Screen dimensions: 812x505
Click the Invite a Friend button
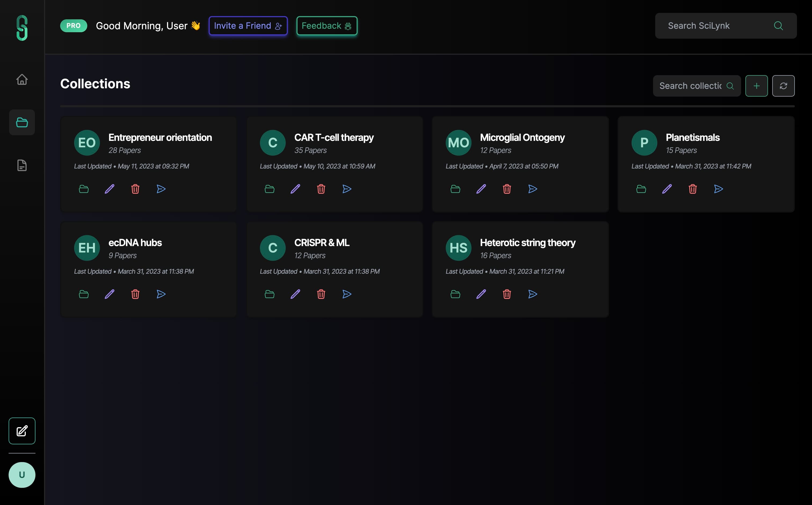(x=248, y=25)
